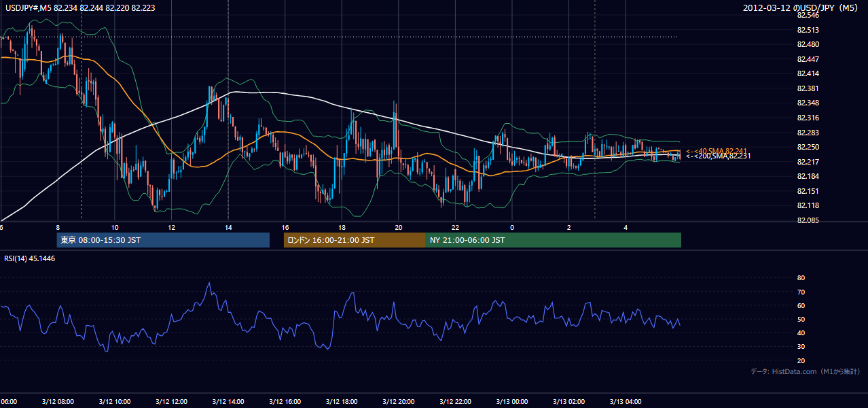Viewport: 868px width, 408px height.
Task: Click the USDJPY#,M5 chart title text
Action: click(x=79, y=7)
